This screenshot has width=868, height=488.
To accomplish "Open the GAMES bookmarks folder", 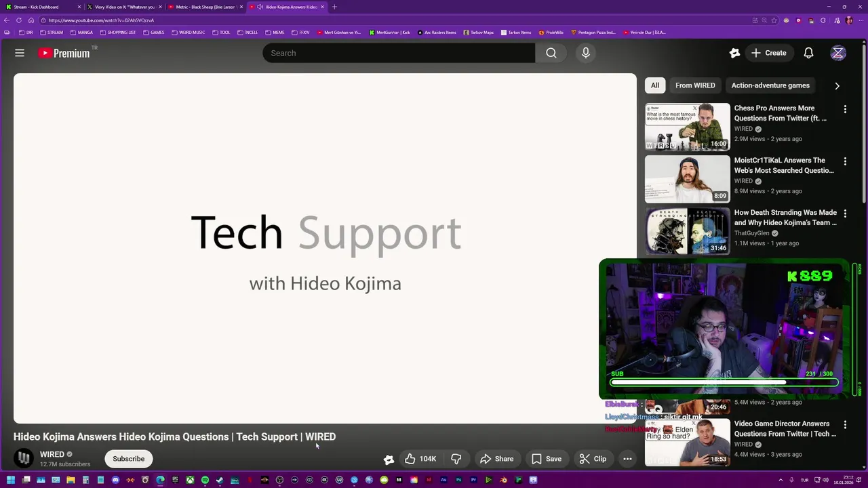I will (x=154, y=33).
